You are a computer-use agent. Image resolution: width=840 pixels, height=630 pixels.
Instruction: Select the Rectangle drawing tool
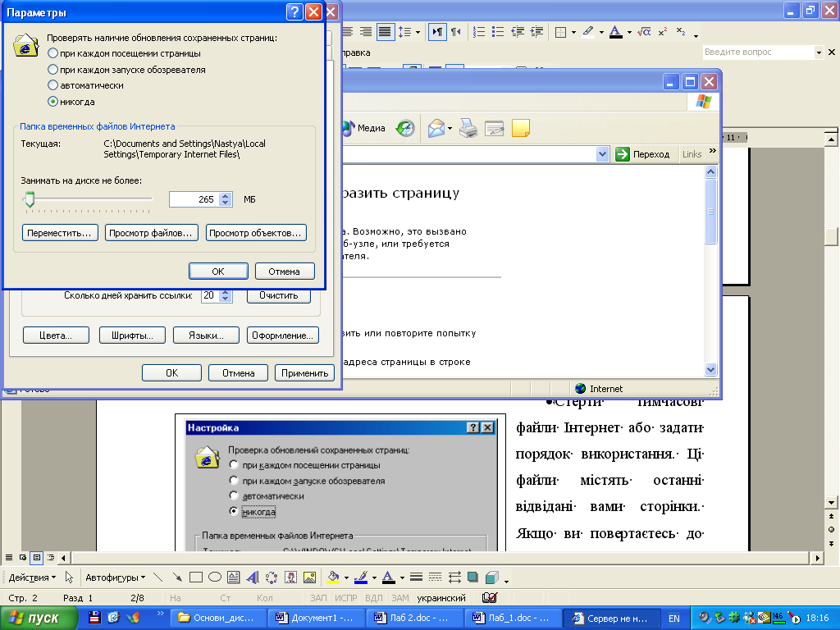pos(196,577)
